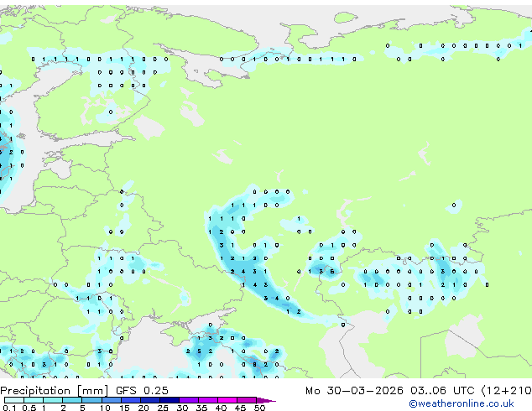Click the 'Precipitation [mm]' title text
The image size is (532, 411).
tap(55, 391)
